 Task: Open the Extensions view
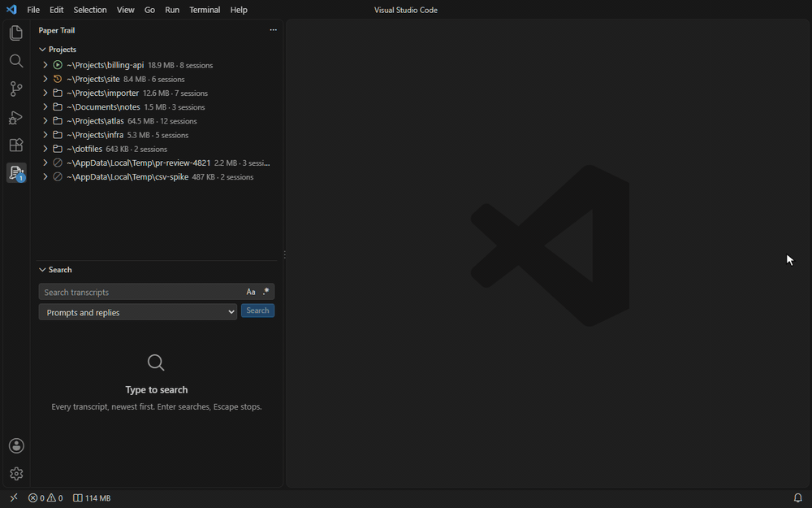[x=16, y=145]
